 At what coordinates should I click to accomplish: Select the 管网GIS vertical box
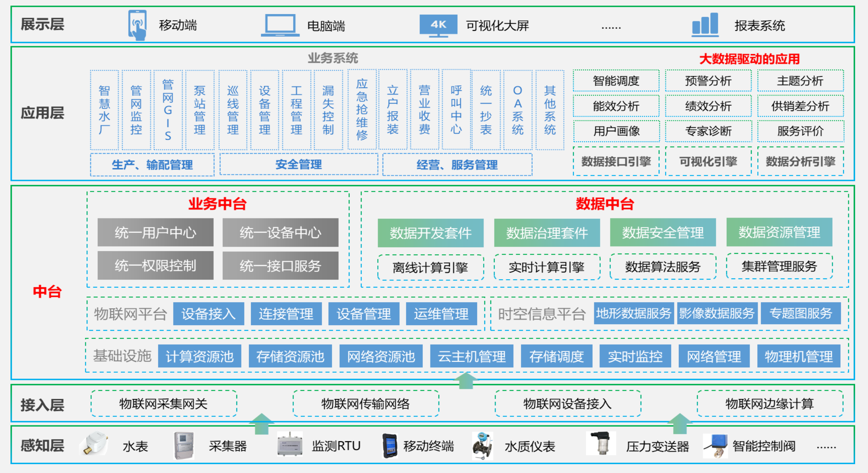tap(168, 110)
